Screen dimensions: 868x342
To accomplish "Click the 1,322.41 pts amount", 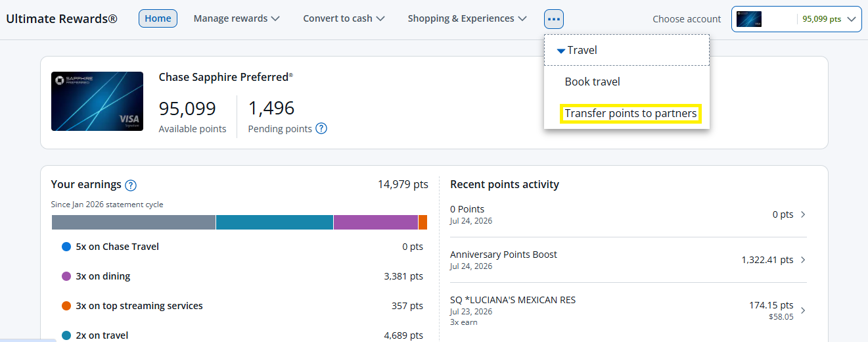I will coord(767,260).
